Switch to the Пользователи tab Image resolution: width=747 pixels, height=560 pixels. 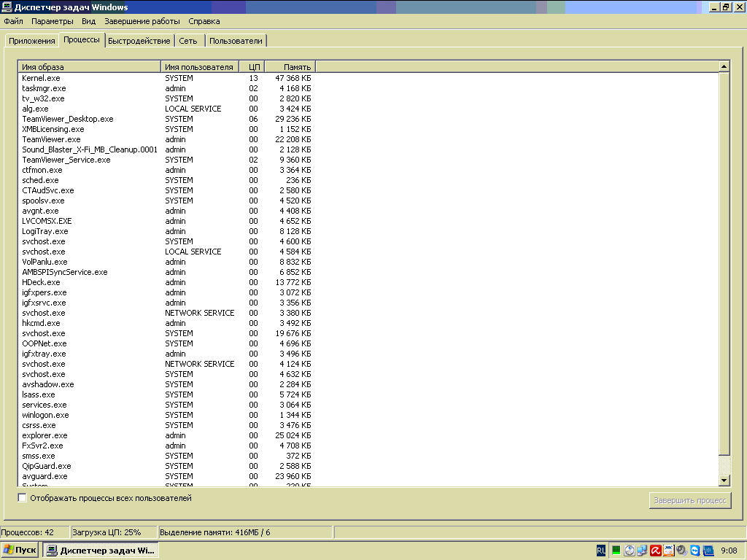click(x=236, y=41)
